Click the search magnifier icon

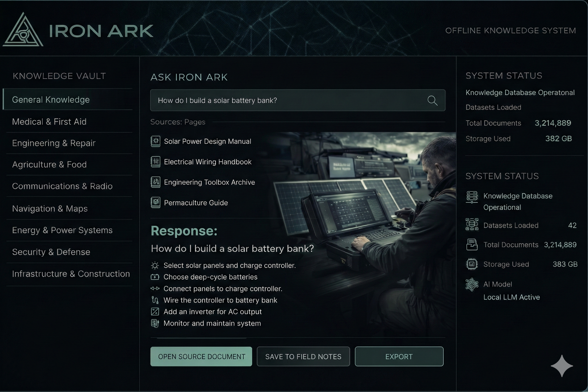(x=432, y=101)
